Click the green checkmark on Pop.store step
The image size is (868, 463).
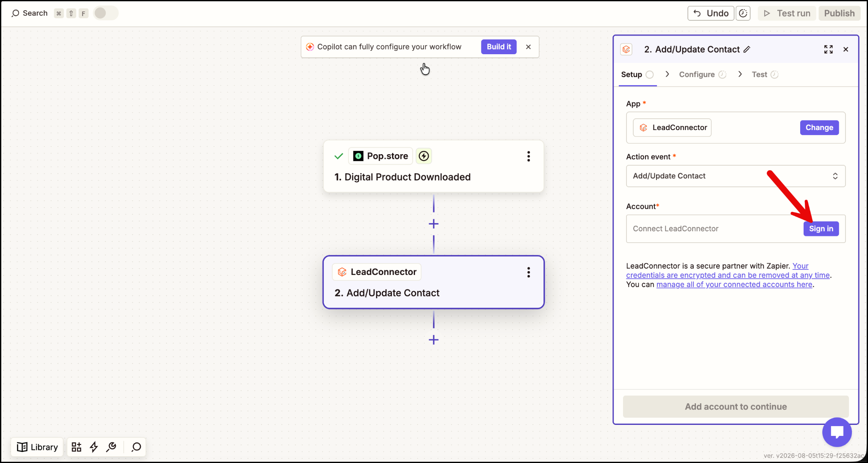pos(338,156)
